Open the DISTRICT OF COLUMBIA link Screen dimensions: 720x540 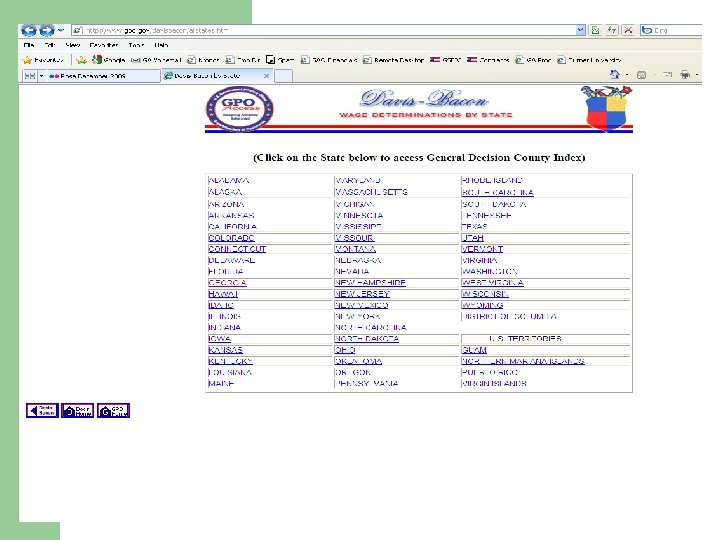coord(509,316)
